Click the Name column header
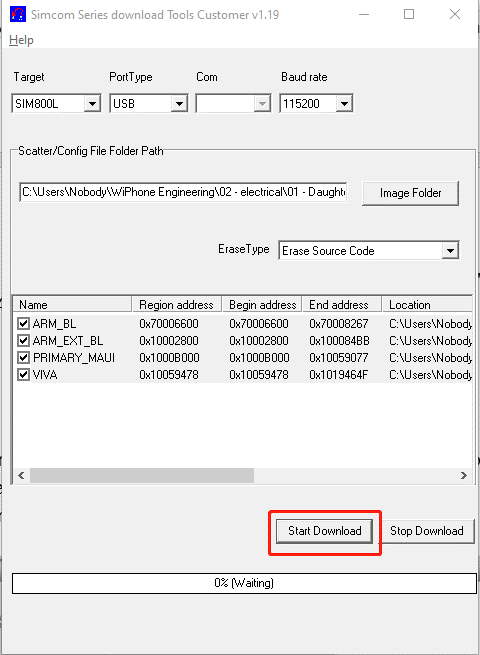Viewport: 480px width, 655px height. [72, 305]
